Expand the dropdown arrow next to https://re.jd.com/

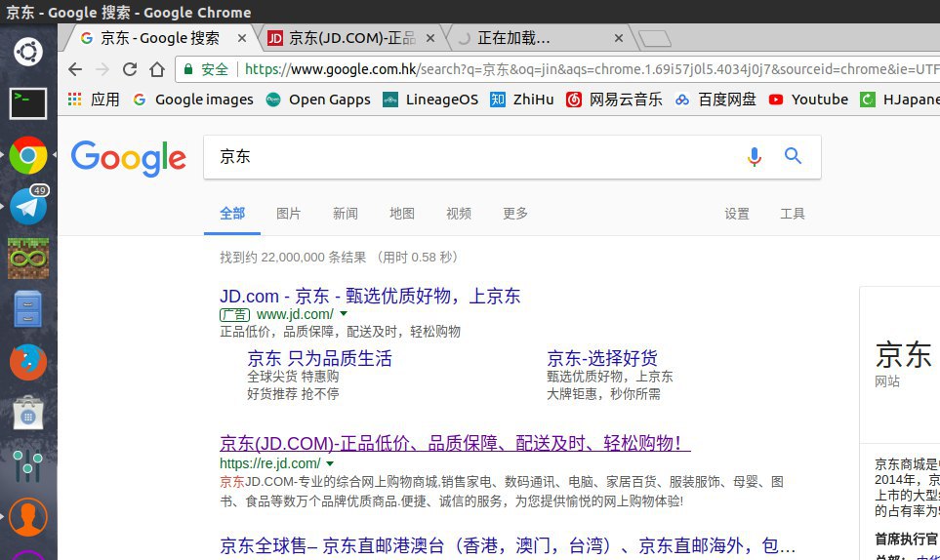[330, 463]
